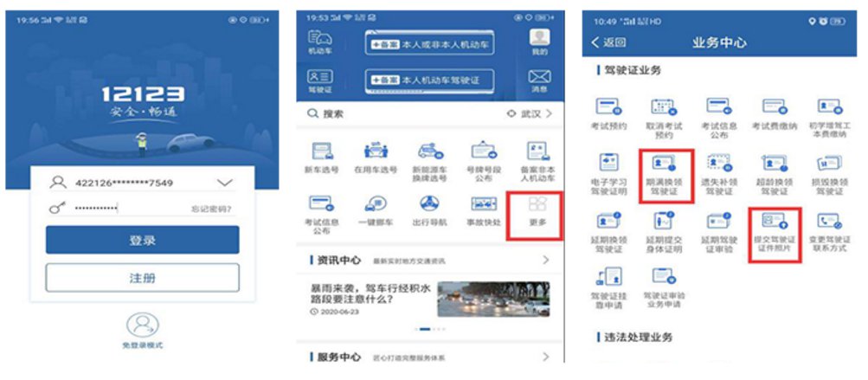Tap 忘记密码? link
Screen dimensions: 868x380
(x=211, y=209)
